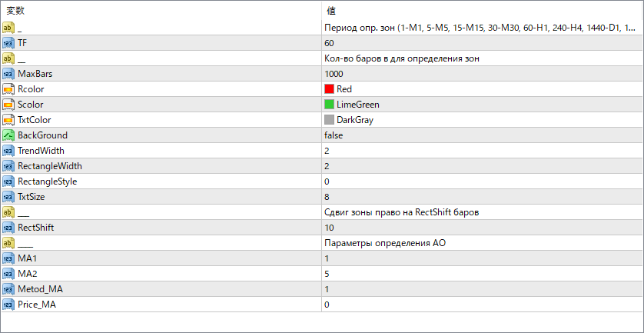Toggle the BackGround false value

pyautogui.click(x=482, y=135)
